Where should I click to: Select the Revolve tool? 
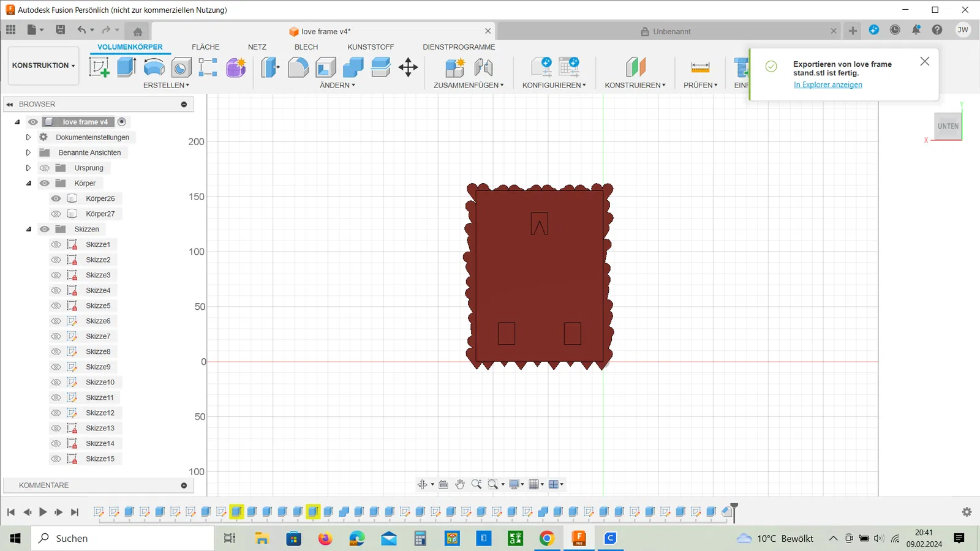[154, 67]
